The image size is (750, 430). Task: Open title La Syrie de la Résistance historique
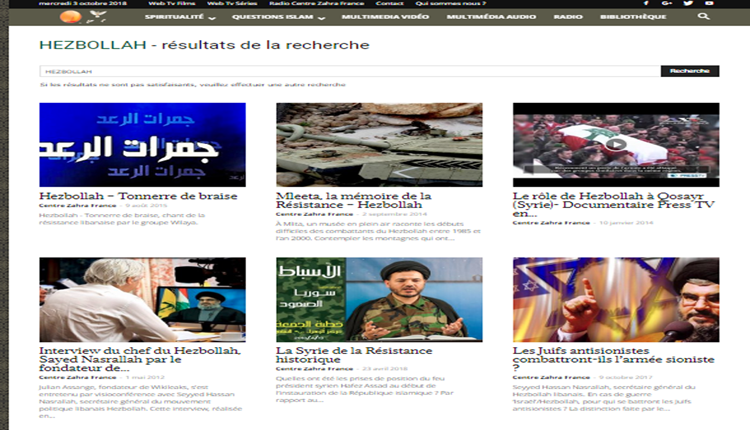[354, 355]
